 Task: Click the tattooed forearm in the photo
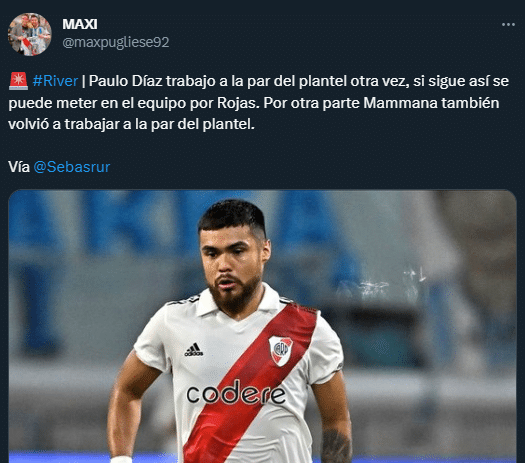[336, 446]
